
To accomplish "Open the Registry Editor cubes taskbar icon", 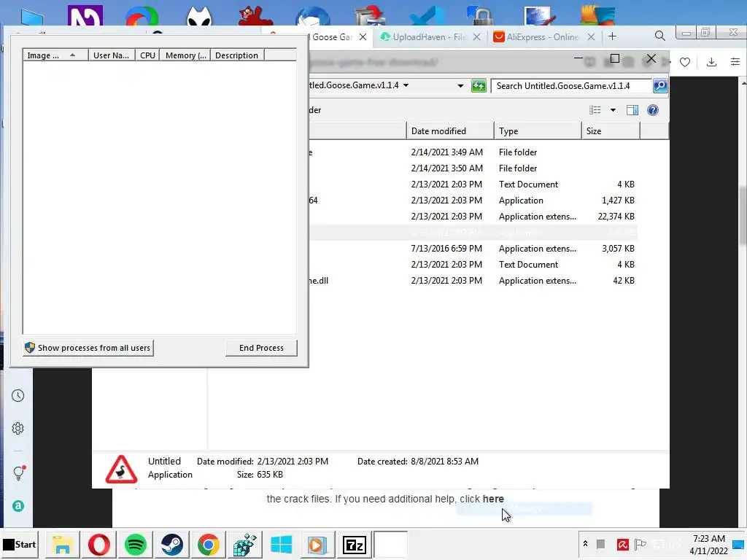I will click(245, 545).
